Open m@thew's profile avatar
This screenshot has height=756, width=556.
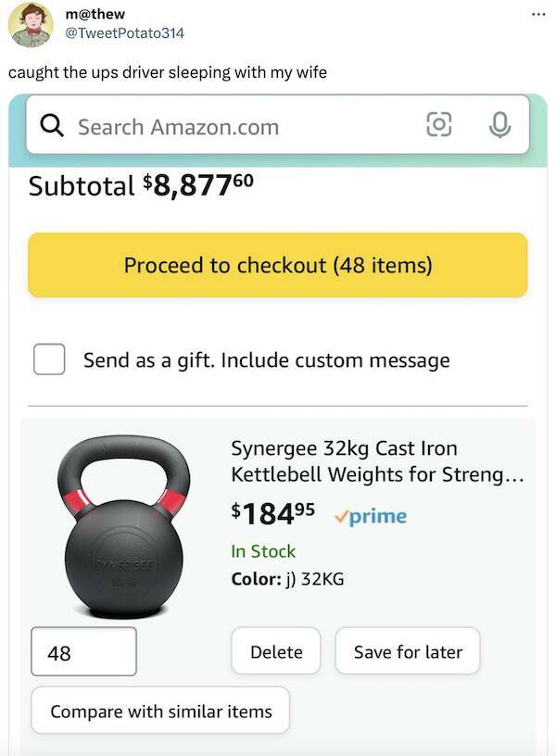(x=31, y=24)
